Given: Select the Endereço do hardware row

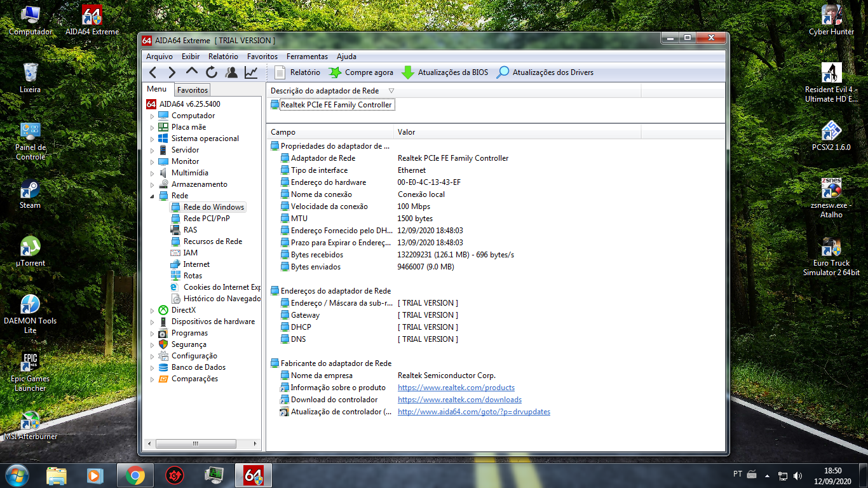Looking at the screenshot, I should pos(496,182).
